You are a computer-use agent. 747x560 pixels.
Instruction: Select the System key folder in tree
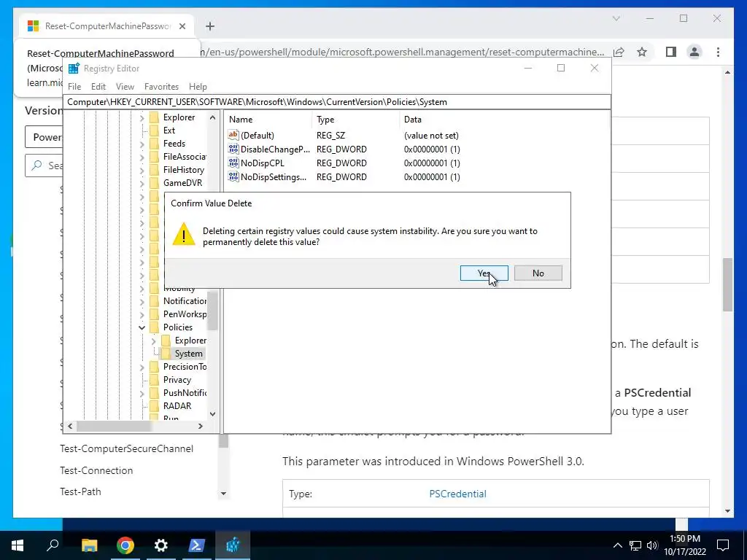(188, 354)
